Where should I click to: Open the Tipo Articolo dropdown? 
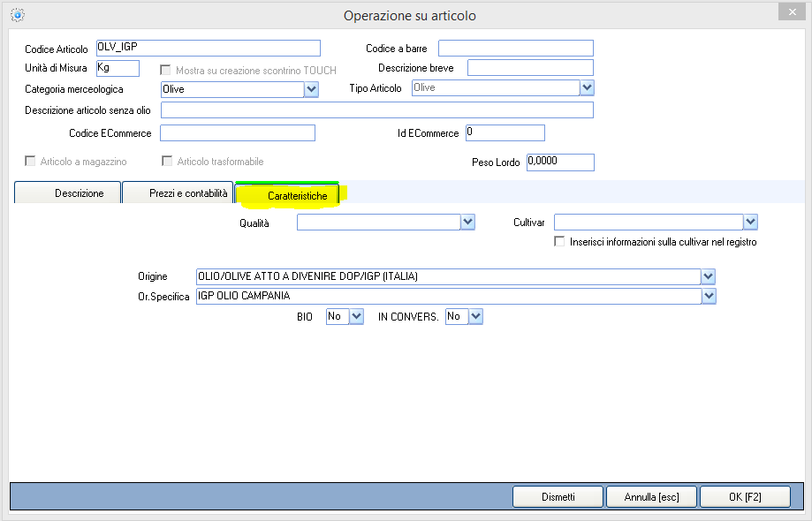pos(587,87)
